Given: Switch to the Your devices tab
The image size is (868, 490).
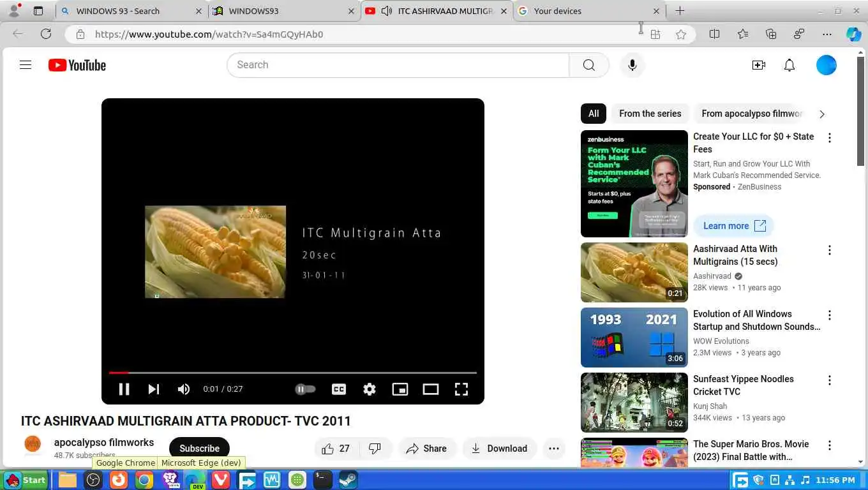Looking at the screenshot, I should [589, 11].
